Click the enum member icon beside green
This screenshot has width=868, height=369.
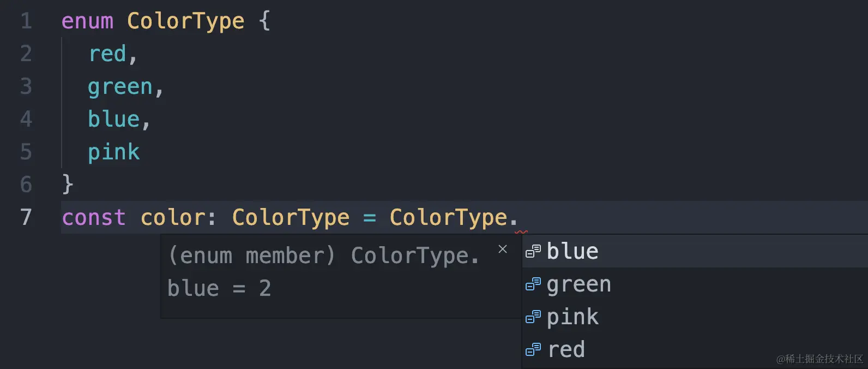click(533, 284)
